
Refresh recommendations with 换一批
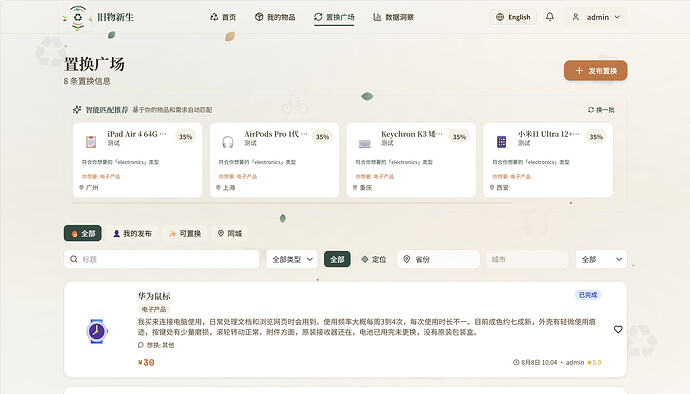(x=601, y=110)
